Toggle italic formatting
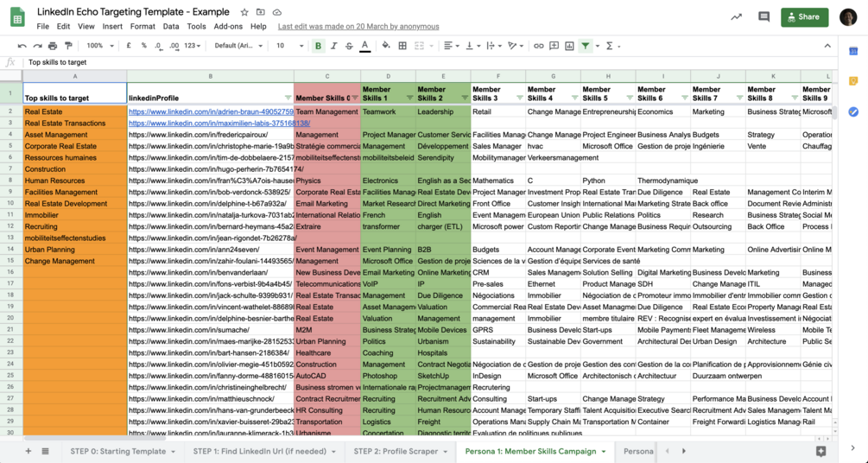The height and width of the screenshot is (463, 868). pos(333,46)
